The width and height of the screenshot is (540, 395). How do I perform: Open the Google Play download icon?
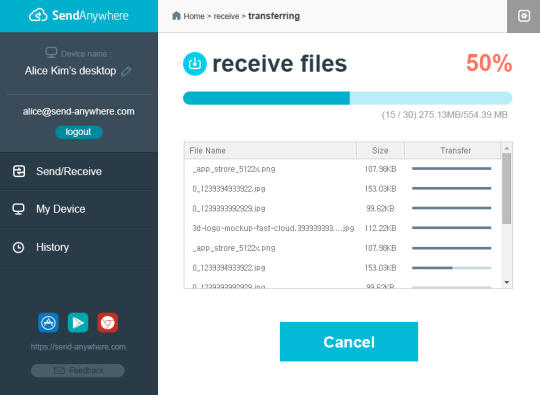78,323
